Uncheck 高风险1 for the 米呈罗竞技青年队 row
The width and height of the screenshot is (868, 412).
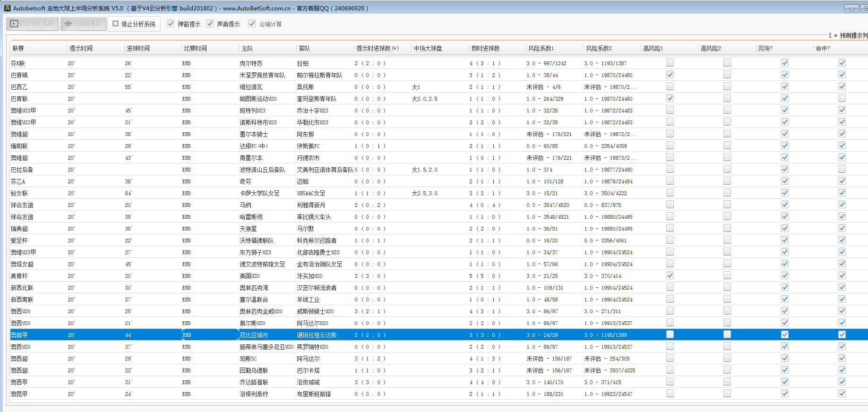click(670, 75)
